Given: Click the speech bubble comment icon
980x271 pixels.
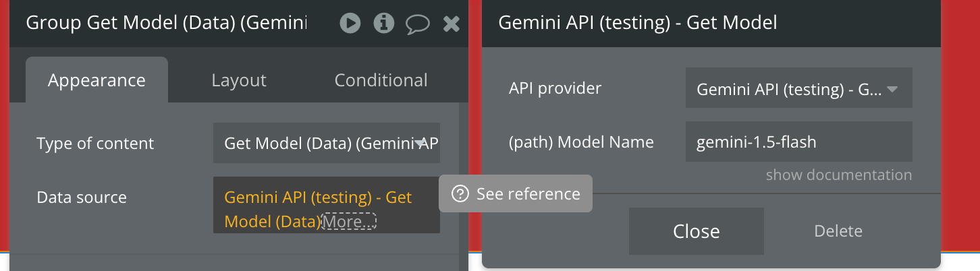Looking at the screenshot, I should (x=417, y=24).
